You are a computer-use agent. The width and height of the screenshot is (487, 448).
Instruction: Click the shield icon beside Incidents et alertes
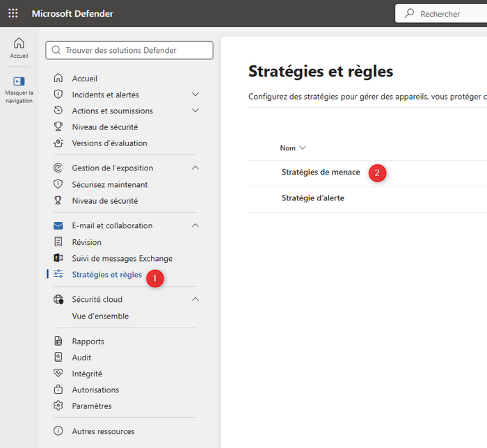[x=58, y=94]
